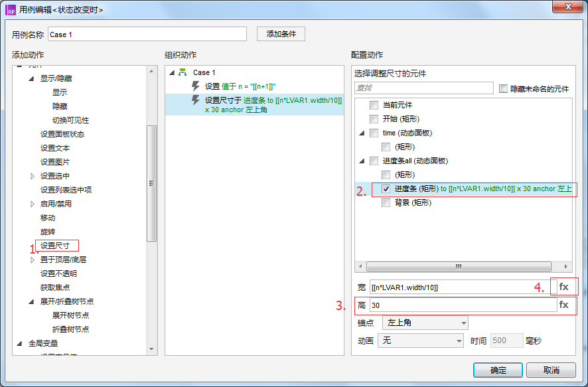The image size is (588, 387).
Task: Click the action list vertical scrollbar thumb
Action: 151,183
